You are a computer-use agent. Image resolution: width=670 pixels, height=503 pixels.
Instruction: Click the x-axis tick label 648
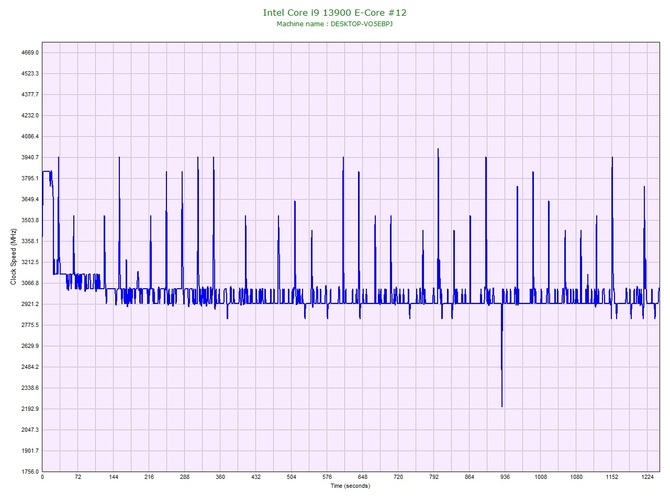click(363, 477)
